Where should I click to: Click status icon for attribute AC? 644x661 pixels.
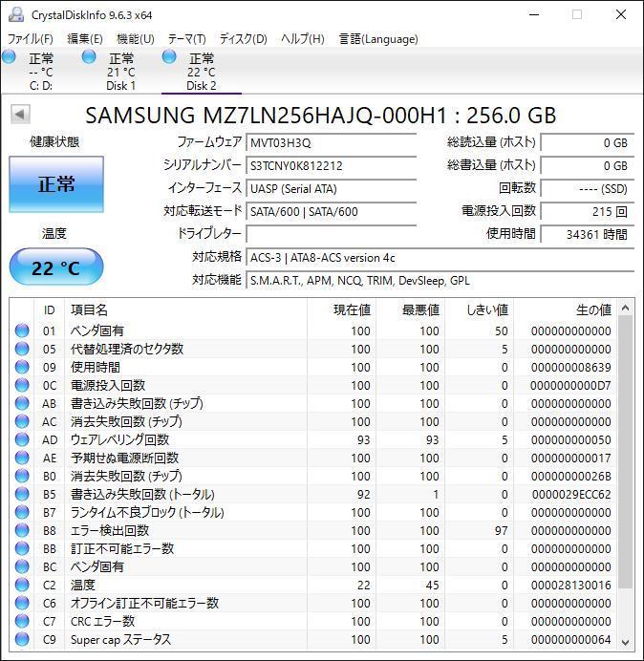[22, 421]
